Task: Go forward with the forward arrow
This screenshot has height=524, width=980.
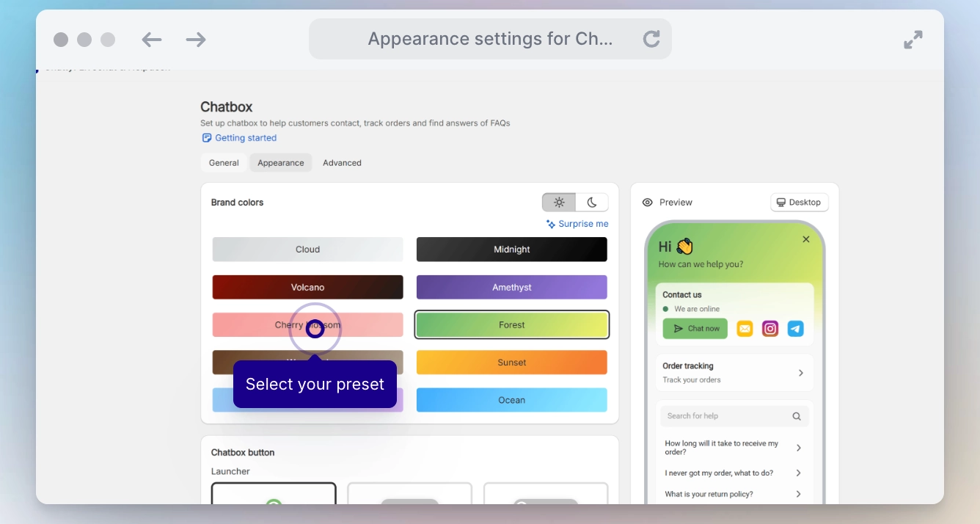Action: [196, 40]
